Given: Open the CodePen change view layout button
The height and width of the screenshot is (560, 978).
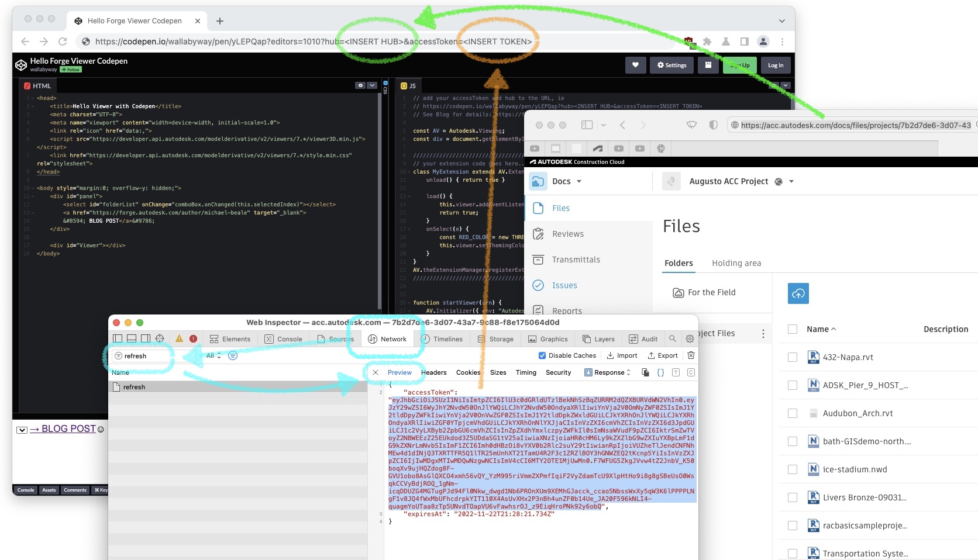Looking at the screenshot, I should tap(708, 65).
